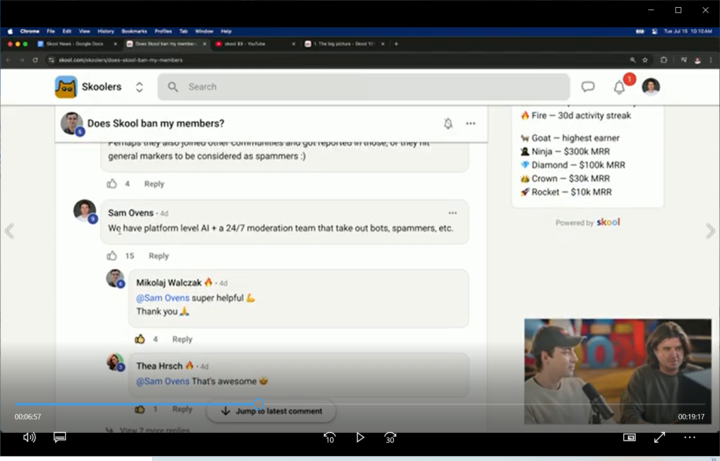Go to next item with right arrow
720x461 pixels.
coord(710,230)
